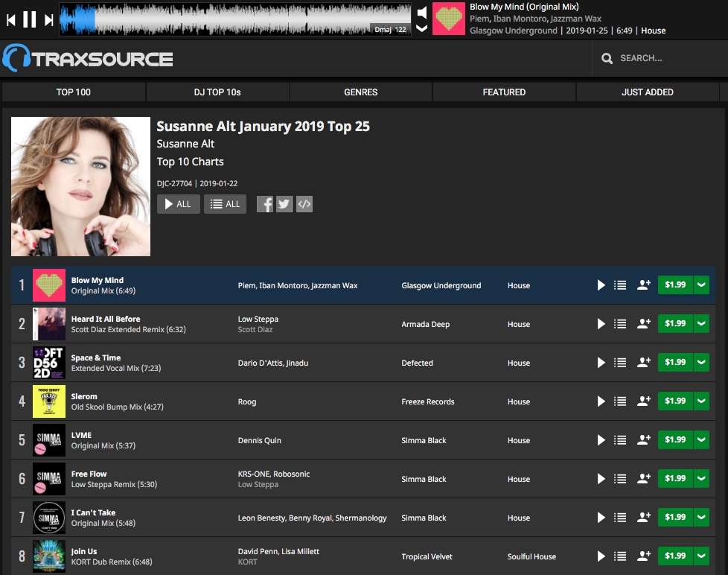The height and width of the screenshot is (575, 728).
Task: Skip to next track in player
Action: click(x=48, y=20)
